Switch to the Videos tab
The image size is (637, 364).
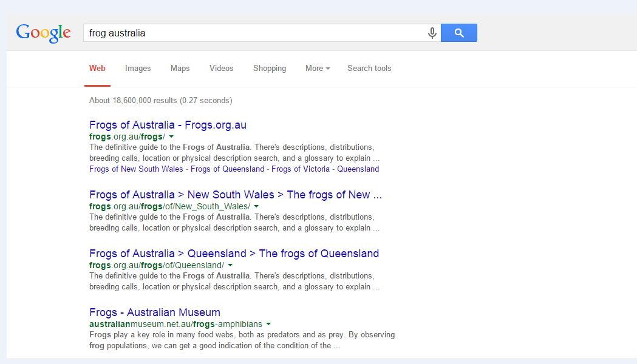222,68
